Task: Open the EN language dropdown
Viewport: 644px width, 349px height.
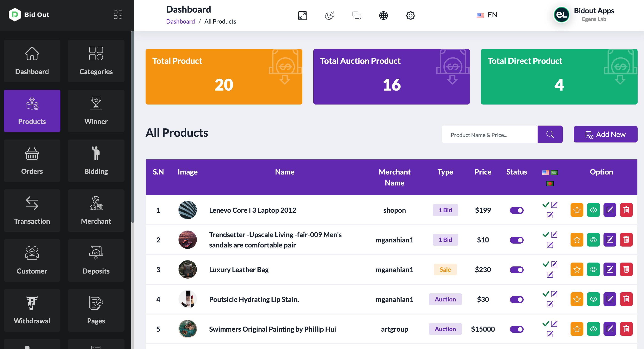Action: tap(487, 15)
